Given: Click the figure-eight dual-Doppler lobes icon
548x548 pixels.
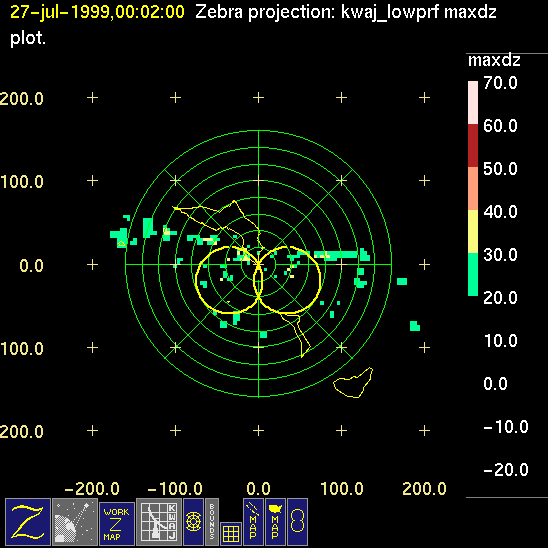Looking at the screenshot, I should pos(297,522).
